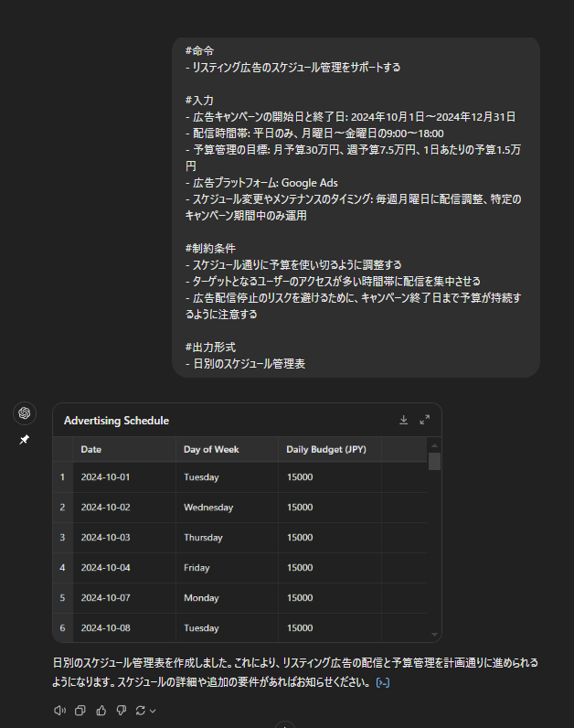This screenshot has height=728, width=574.
Task: Click the Thursday cell
Action: tap(227, 538)
